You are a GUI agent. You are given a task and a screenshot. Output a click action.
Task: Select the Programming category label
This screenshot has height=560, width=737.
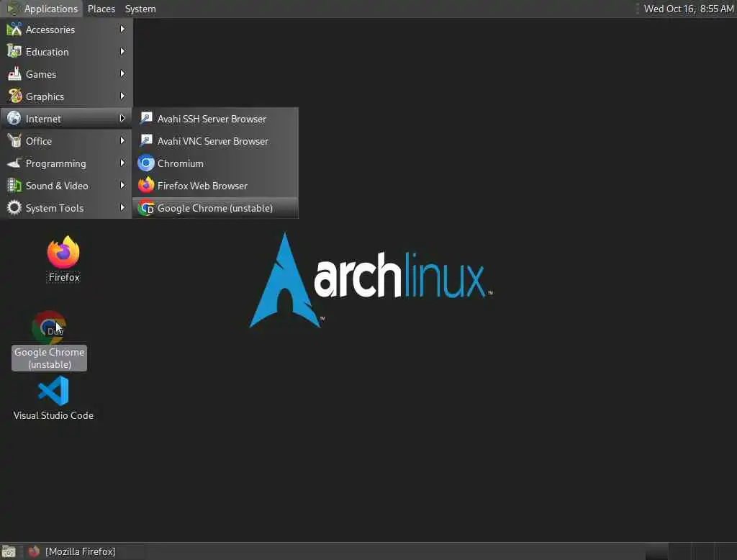(x=56, y=163)
